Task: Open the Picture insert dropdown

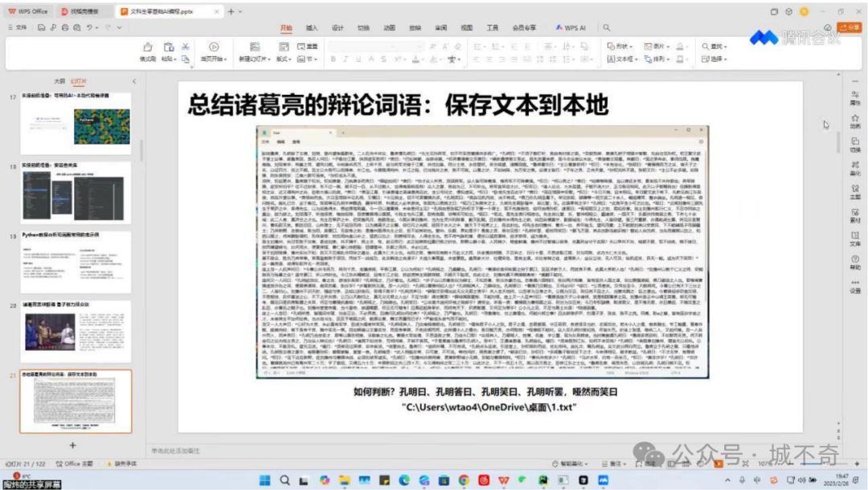Action: click(657, 47)
